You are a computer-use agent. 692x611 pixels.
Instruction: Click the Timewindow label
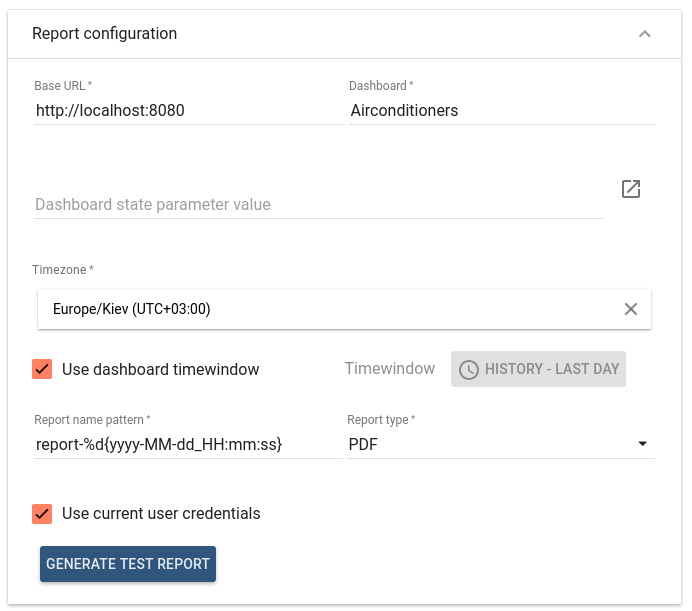coord(390,369)
